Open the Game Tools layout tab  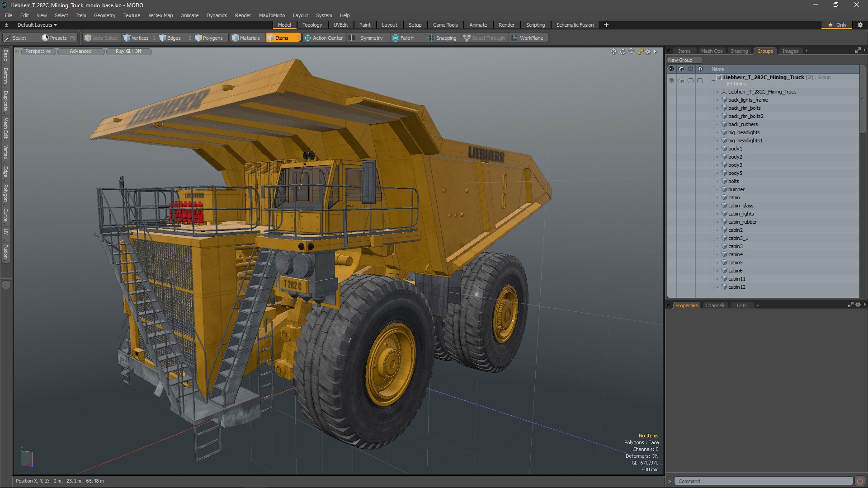(x=445, y=25)
